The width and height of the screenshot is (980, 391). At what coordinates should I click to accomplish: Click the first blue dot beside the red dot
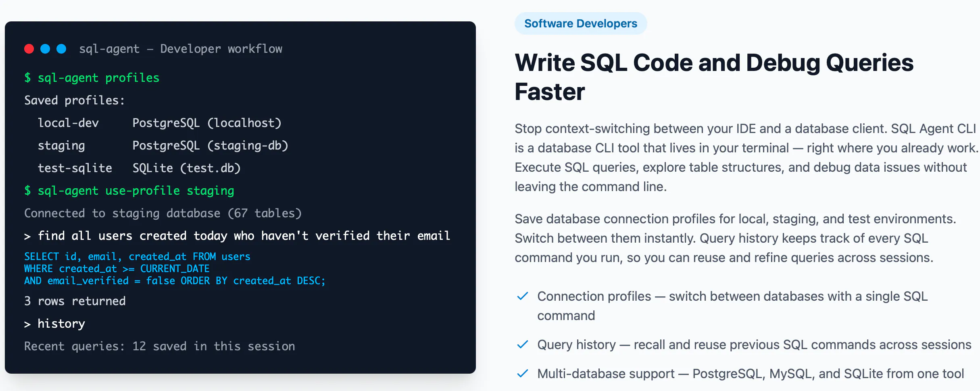coord(45,49)
